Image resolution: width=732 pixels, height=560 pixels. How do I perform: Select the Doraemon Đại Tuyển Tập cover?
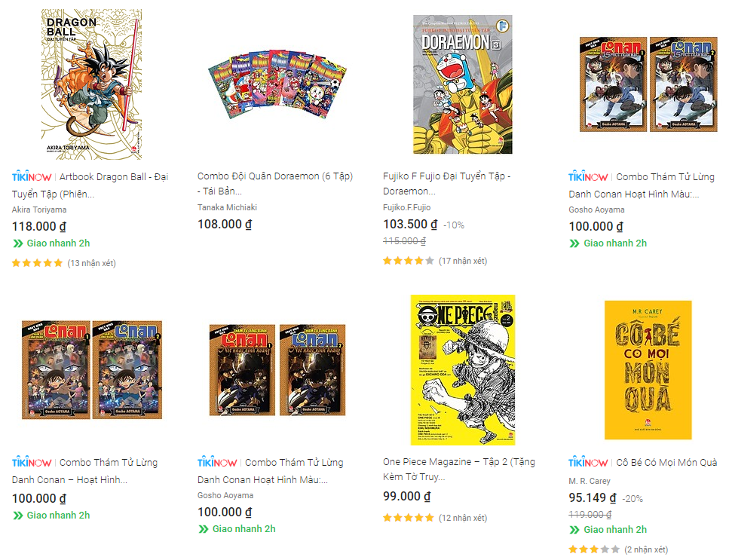pos(462,84)
